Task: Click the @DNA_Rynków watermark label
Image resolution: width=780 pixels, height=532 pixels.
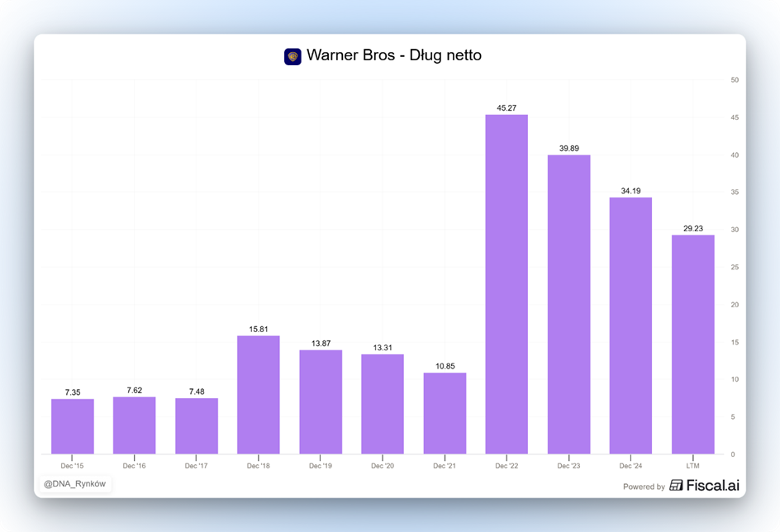Action: [75, 483]
